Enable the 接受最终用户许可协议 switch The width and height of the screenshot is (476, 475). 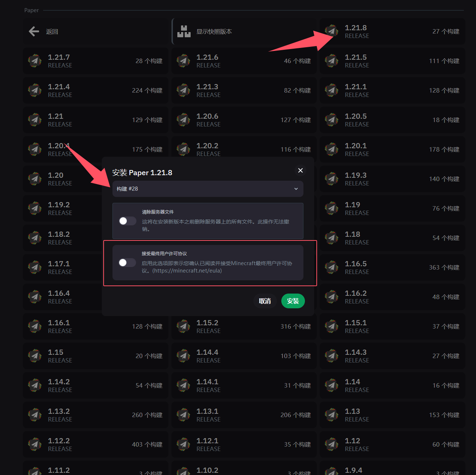(x=128, y=263)
